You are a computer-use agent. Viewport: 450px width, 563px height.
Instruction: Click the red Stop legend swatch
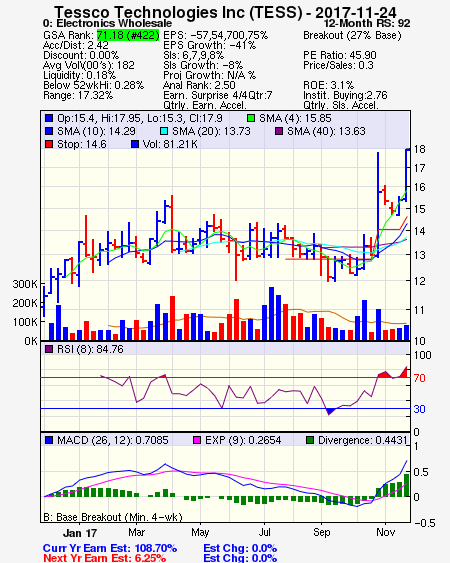[49, 144]
